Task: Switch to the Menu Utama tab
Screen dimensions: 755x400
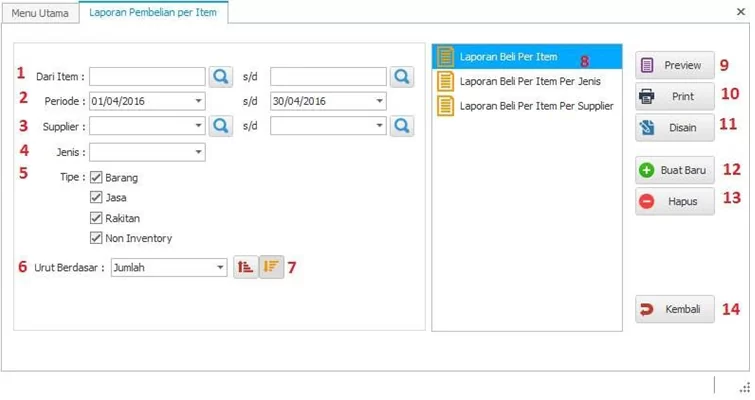Action: click(x=40, y=13)
